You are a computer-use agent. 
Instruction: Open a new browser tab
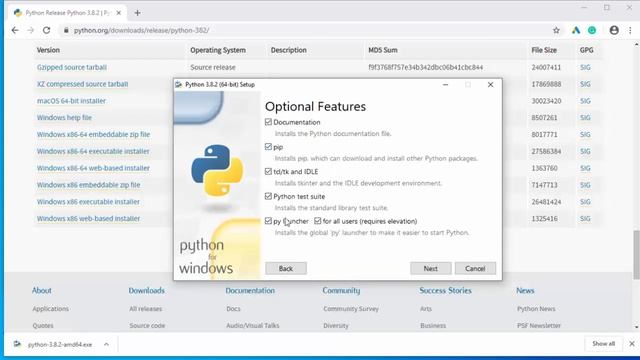pos(138,13)
